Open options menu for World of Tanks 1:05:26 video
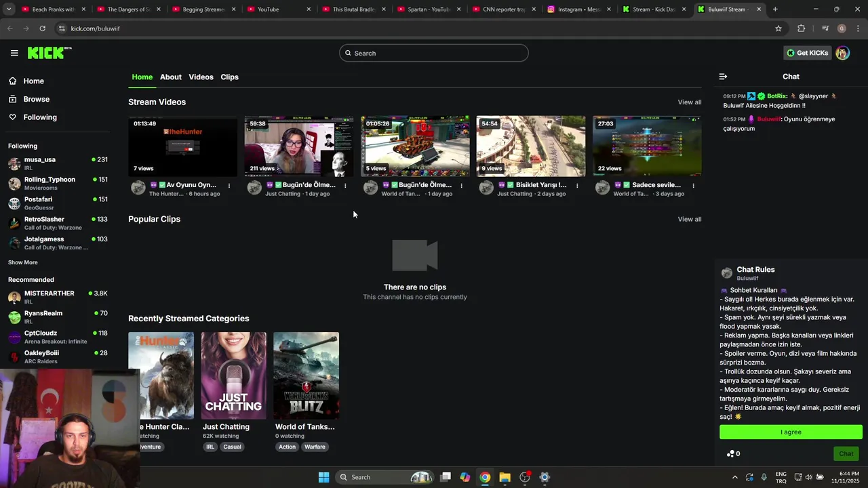The height and width of the screenshot is (488, 868). 462,185
